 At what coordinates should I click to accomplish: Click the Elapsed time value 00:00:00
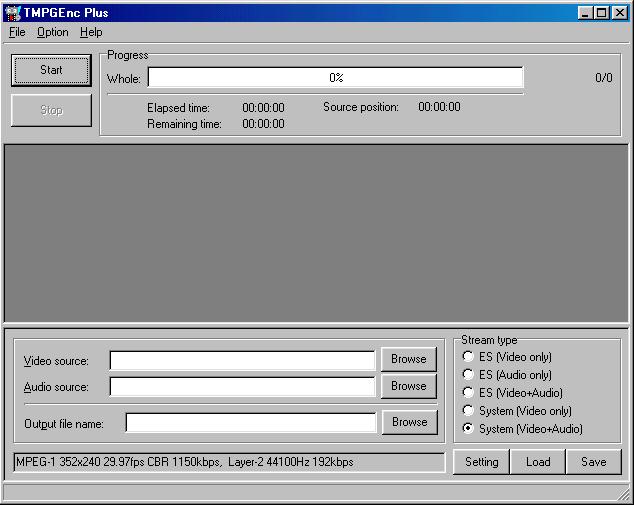(263, 108)
